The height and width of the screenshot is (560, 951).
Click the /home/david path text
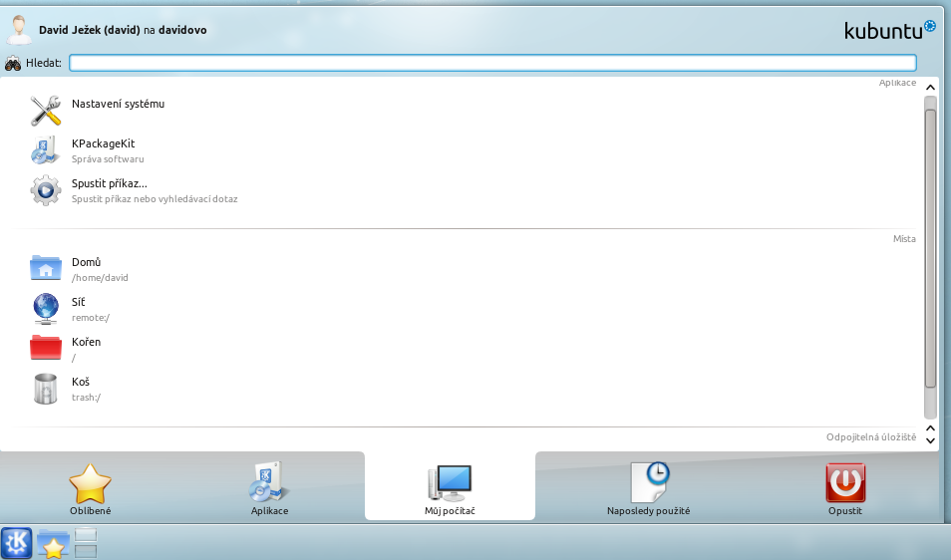(x=100, y=278)
